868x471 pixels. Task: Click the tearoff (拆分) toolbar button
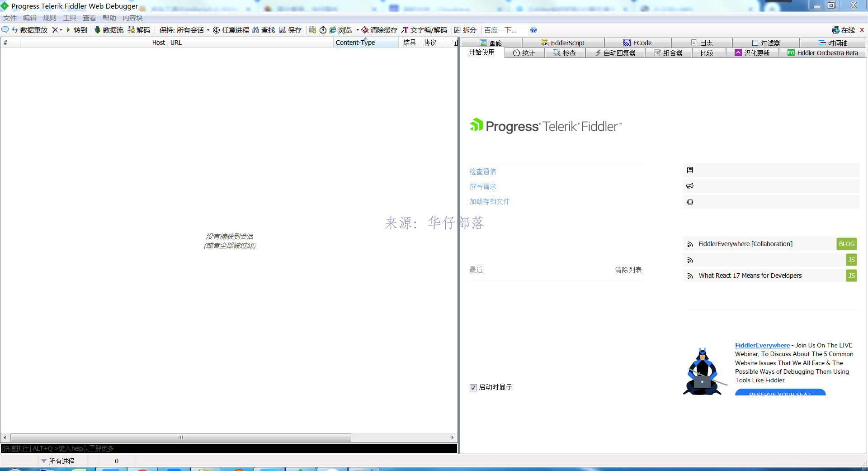(465, 30)
